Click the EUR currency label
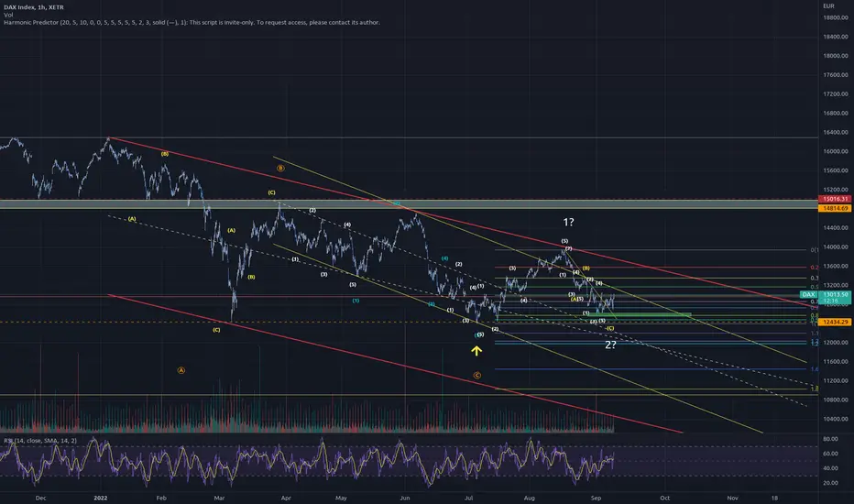The image size is (854, 504). 828,6
